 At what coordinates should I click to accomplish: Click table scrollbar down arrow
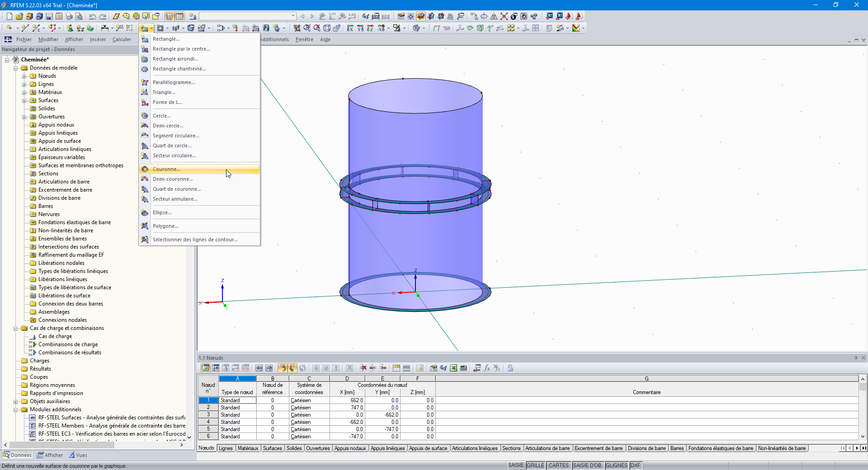point(863,437)
